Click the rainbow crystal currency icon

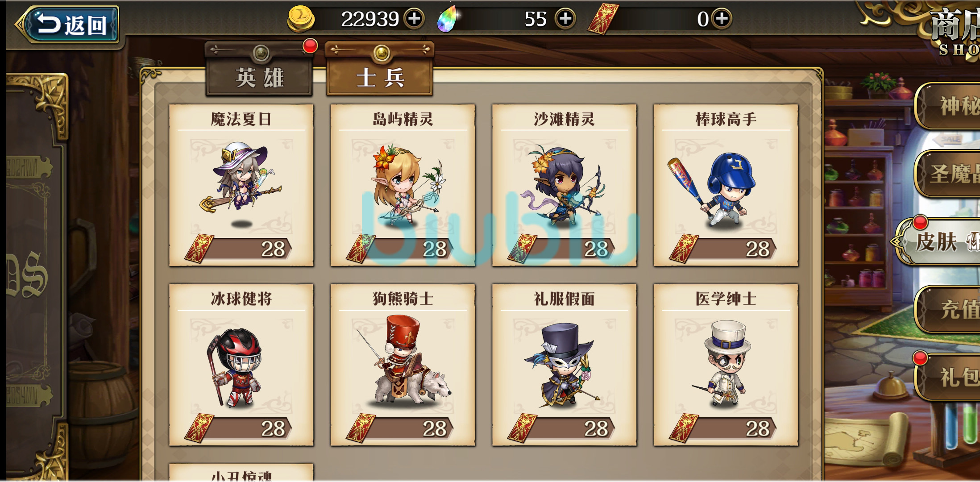coord(448,19)
